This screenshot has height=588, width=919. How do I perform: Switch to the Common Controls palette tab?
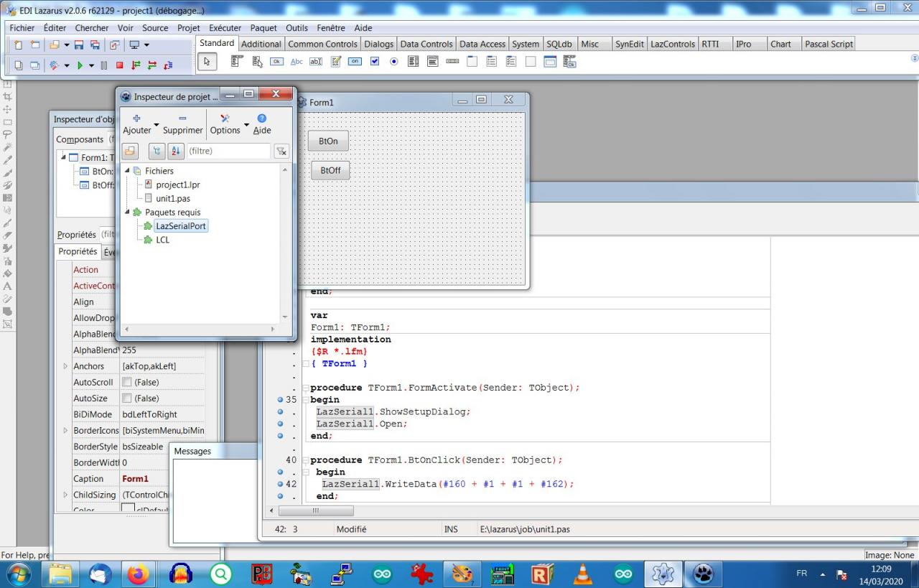tap(322, 44)
